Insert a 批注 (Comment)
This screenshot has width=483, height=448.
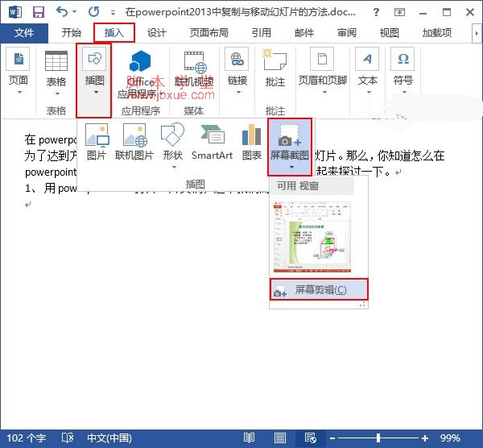(x=275, y=68)
